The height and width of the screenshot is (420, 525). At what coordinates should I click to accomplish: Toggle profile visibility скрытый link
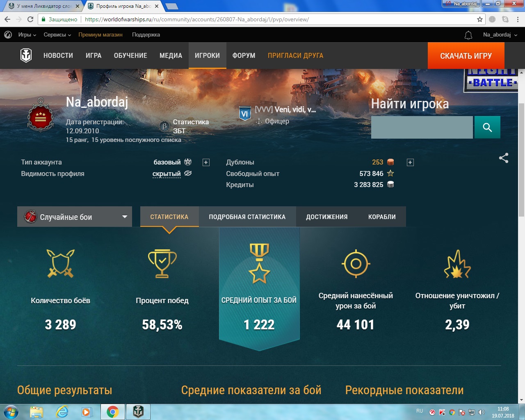(x=167, y=173)
